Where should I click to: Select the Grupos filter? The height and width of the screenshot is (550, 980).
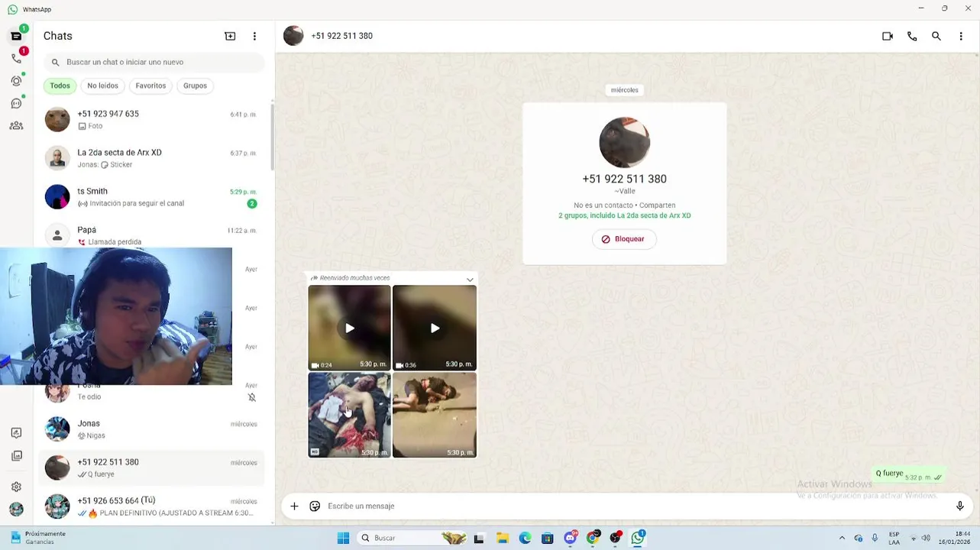pyautogui.click(x=195, y=86)
